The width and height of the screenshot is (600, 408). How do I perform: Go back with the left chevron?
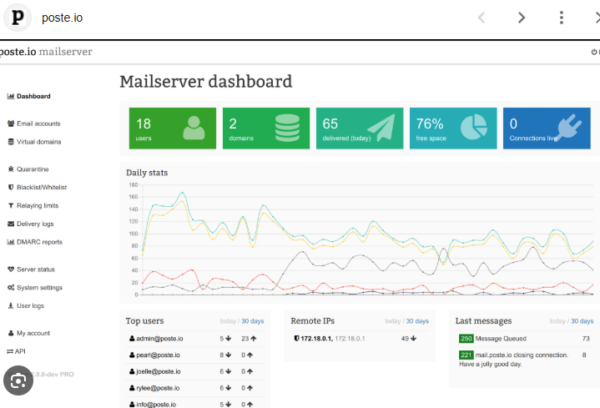coord(482,18)
